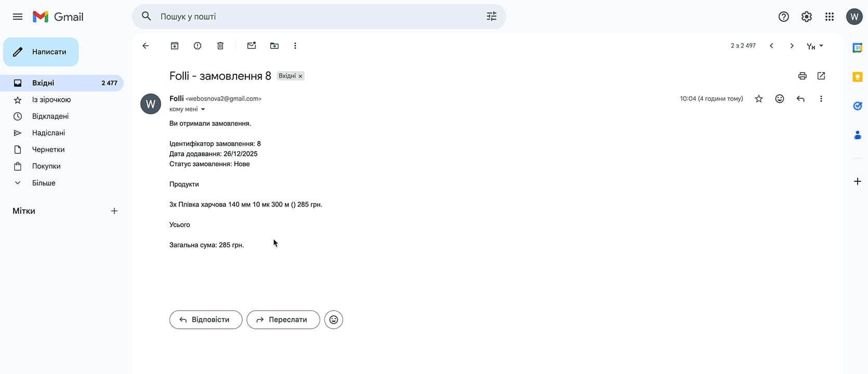Click the Переслати button
The width and height of the screenshot is (868, 374).
pos(283,319)
